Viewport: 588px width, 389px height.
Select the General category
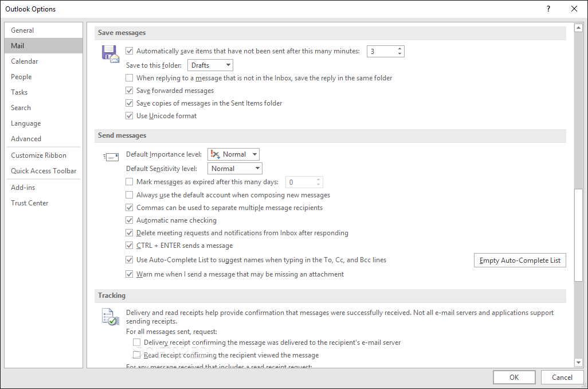(44, 30)
